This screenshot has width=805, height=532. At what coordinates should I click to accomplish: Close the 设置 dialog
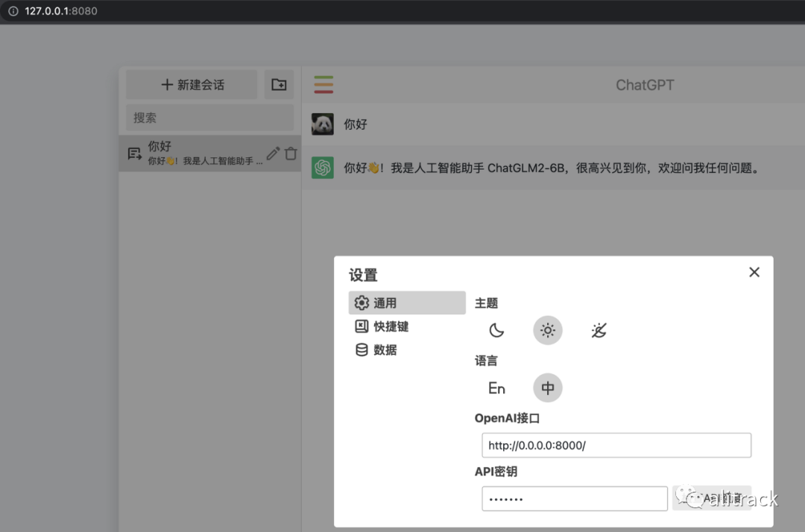tap(754, 272)
